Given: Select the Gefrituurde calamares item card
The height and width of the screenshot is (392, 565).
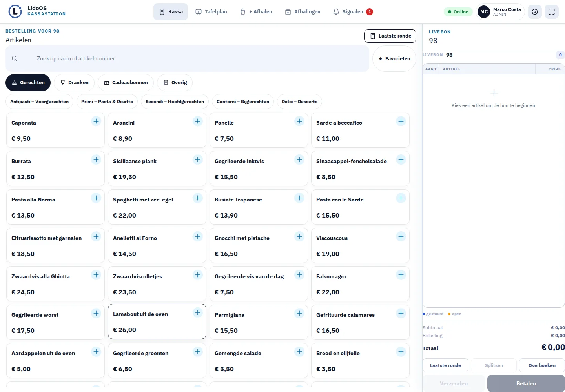Looking at the screenshot, I should point(360,322).
